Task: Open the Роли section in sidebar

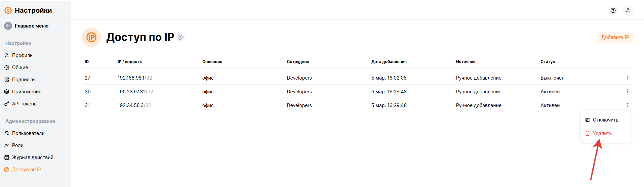Action: coord(17,145)
